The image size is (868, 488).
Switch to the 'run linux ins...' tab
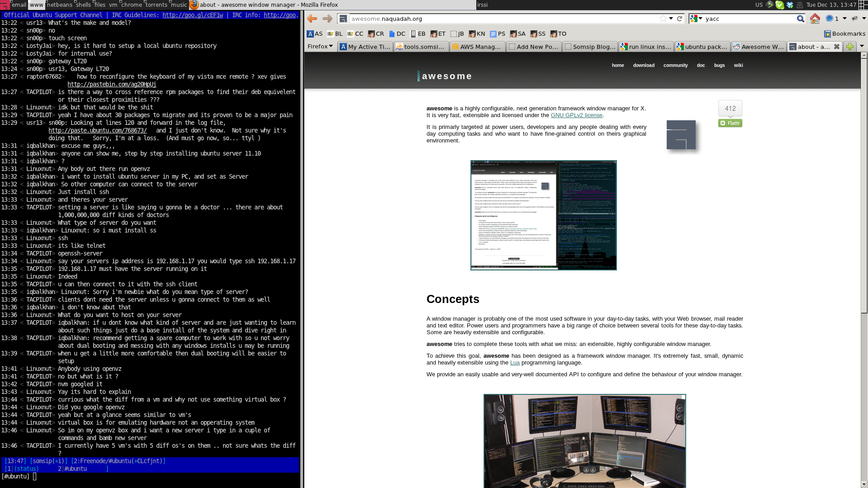646,47
